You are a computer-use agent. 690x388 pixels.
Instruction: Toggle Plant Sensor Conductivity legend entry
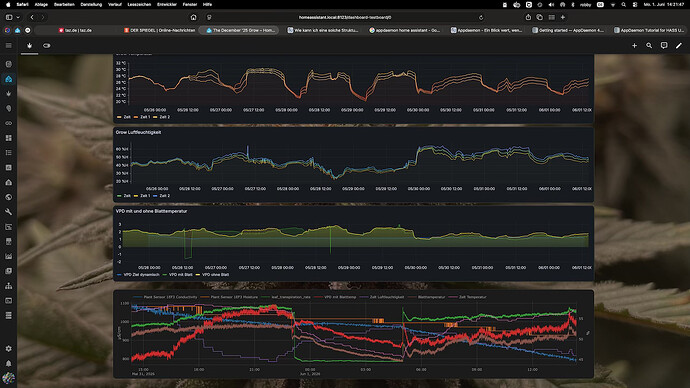click(166, 297)
